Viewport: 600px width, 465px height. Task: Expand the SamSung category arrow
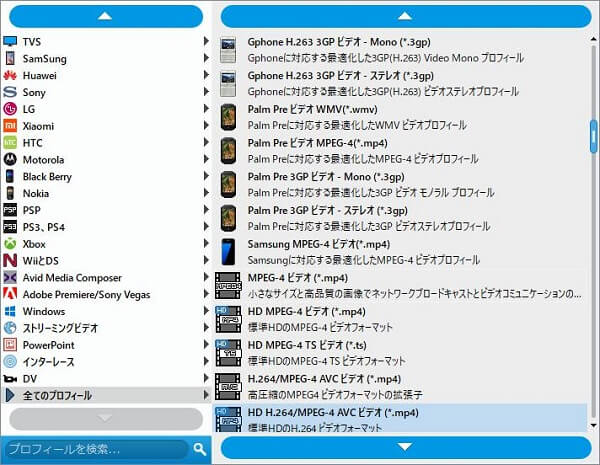(206, 58)
